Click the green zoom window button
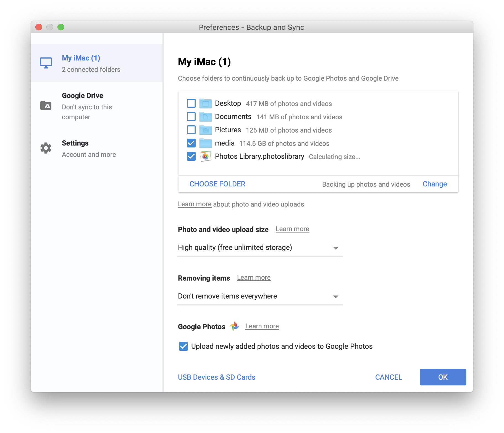 point(61,27)
